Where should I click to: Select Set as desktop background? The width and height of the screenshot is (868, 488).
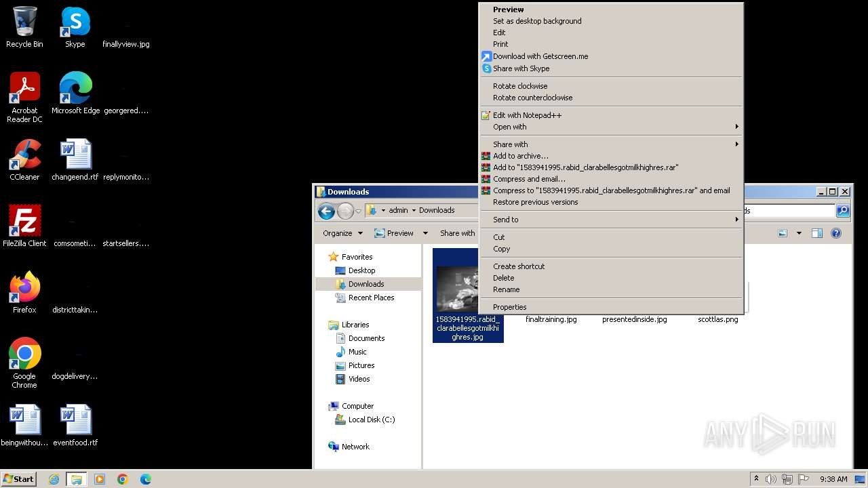pyautogui.click(x=611, y=21)
